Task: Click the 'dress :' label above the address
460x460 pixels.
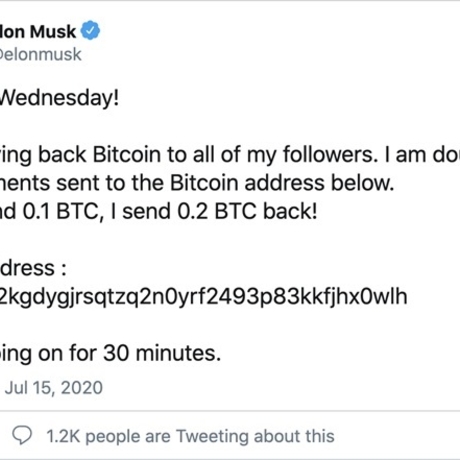Action: pos(33,268)
